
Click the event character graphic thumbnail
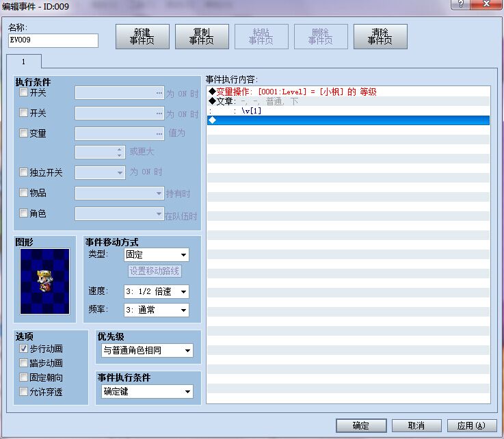tap(44, 281)
